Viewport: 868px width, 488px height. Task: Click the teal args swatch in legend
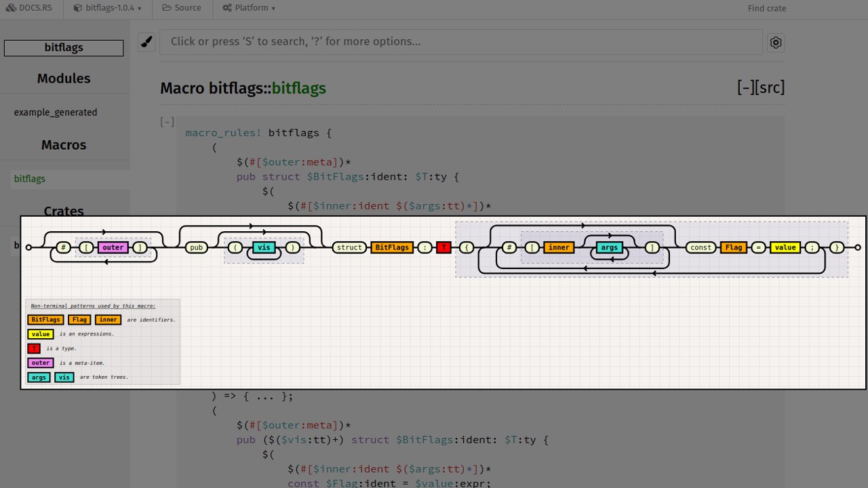click(39, 378)
